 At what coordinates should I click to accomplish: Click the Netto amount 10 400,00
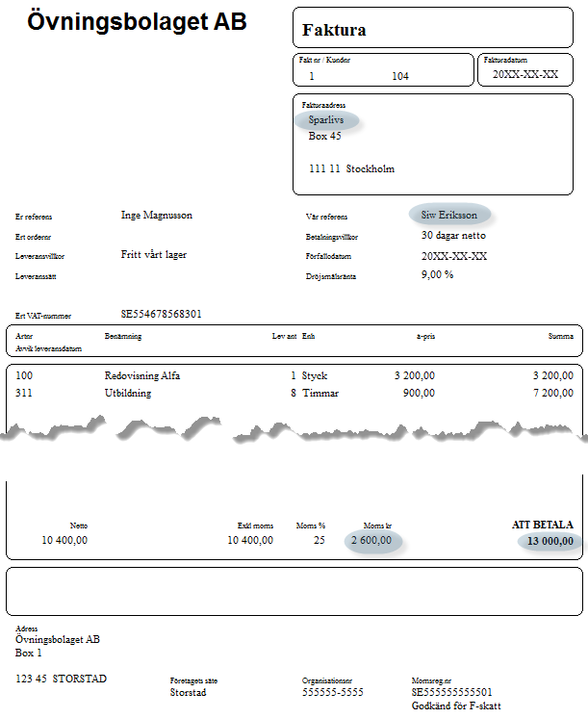[64, 540]
